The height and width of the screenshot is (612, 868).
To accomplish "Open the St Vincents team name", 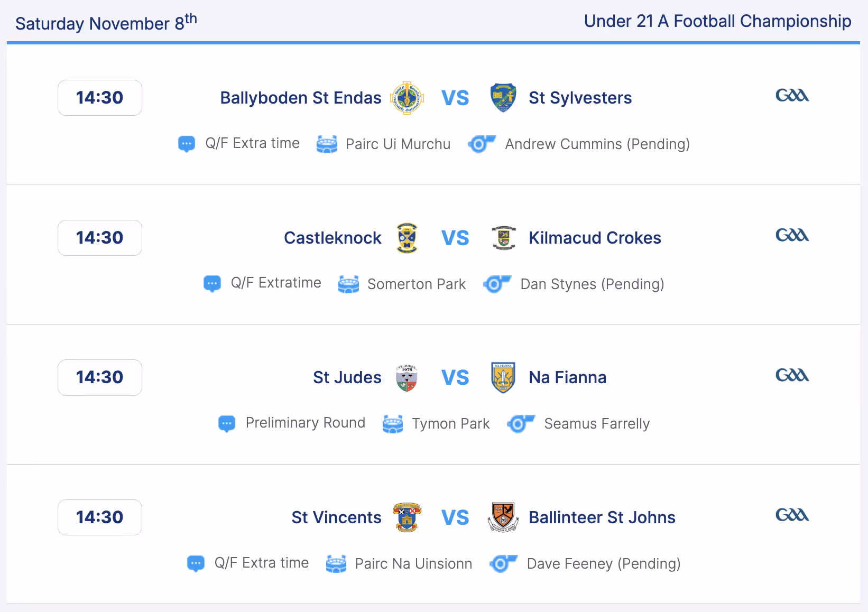I will tap(336, 517).
